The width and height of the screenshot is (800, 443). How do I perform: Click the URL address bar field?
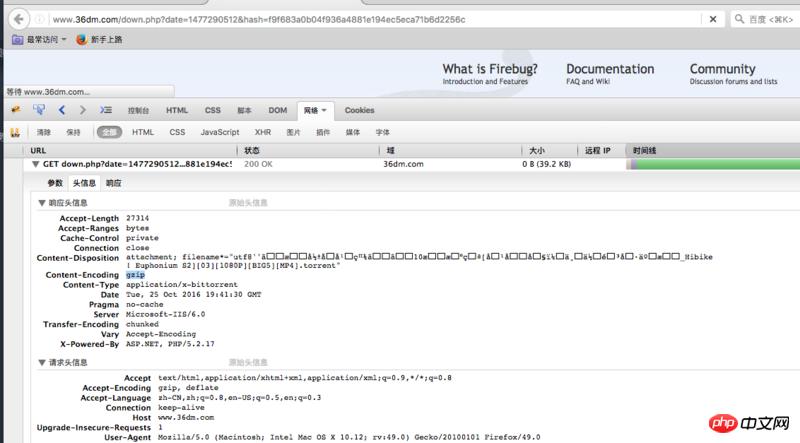pos(375,19)
